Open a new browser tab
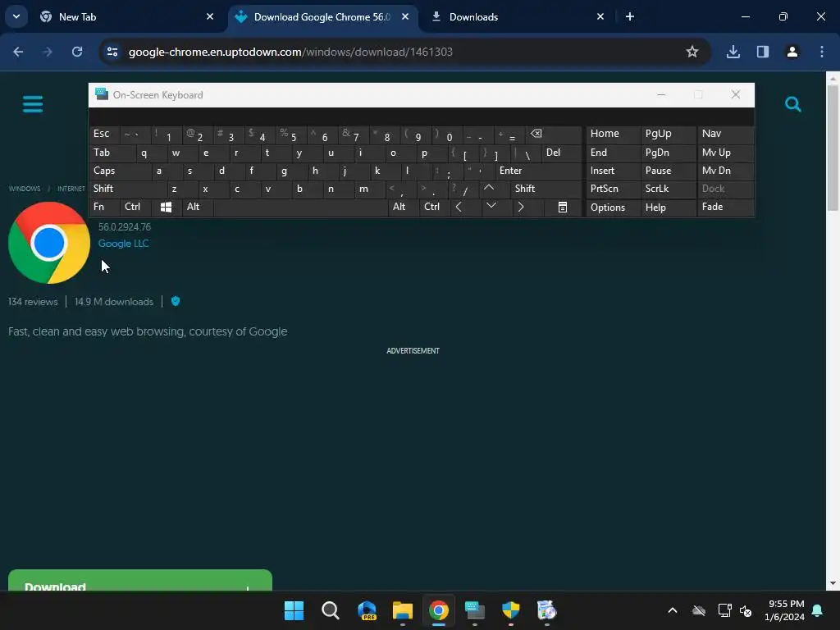840x630 pixels. [630, 16]
